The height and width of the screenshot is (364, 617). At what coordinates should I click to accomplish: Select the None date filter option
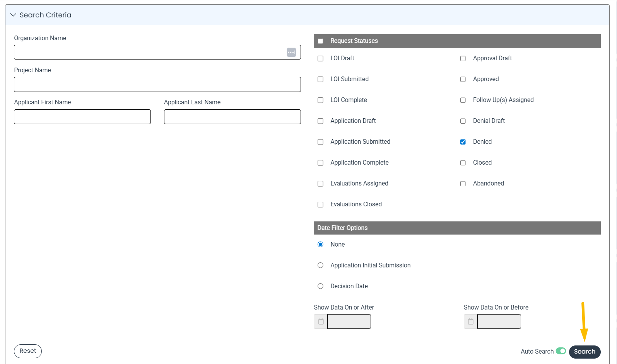point(320,244)
